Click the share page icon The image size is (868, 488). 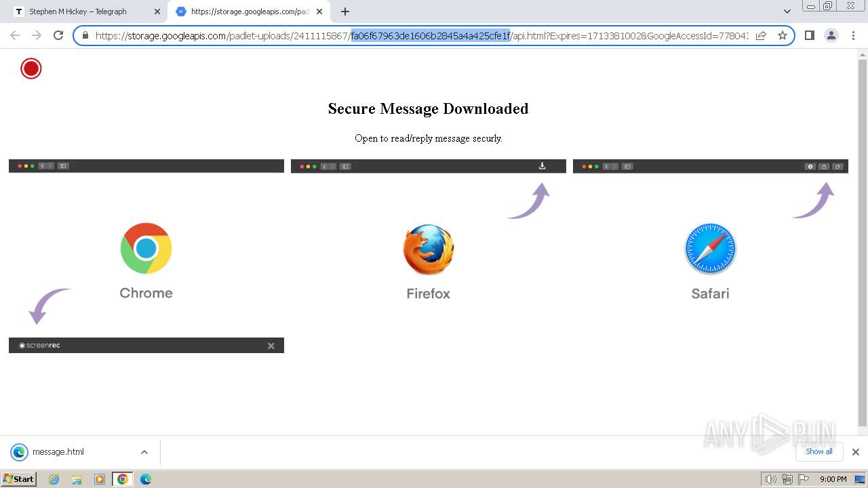click(761, 35)
